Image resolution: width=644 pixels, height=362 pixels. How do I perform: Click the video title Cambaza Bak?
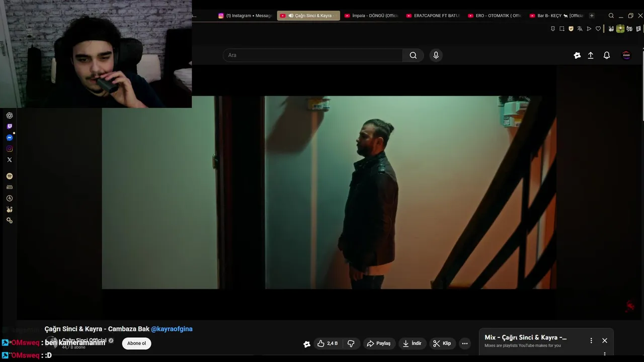(x=97, y=329)
